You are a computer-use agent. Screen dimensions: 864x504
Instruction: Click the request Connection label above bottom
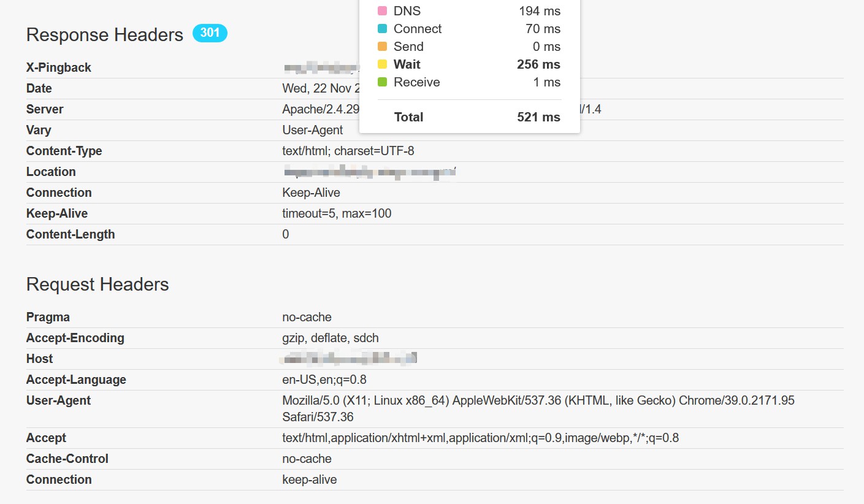click(59, 479)
